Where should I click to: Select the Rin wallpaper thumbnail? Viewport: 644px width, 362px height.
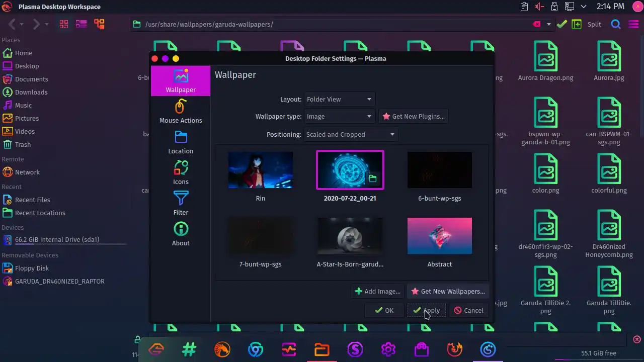coord(261,170)
